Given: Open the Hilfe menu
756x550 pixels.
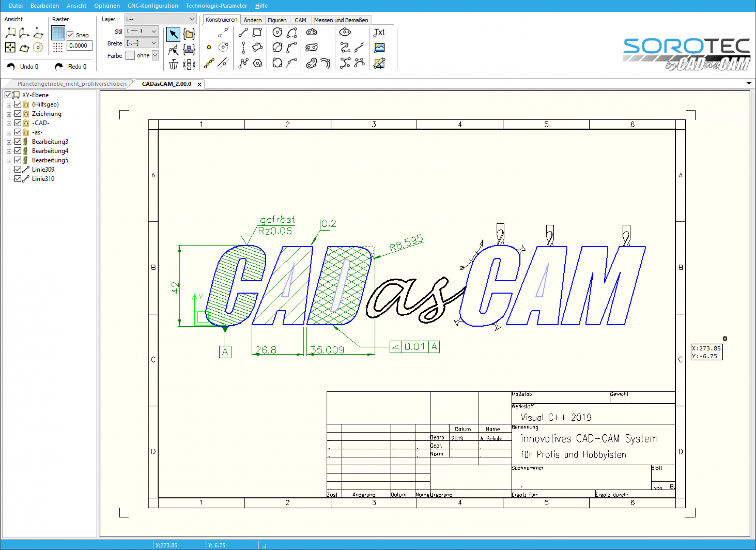Looking at the screenshot, I should pyautogui.click(x=261, y=6).
